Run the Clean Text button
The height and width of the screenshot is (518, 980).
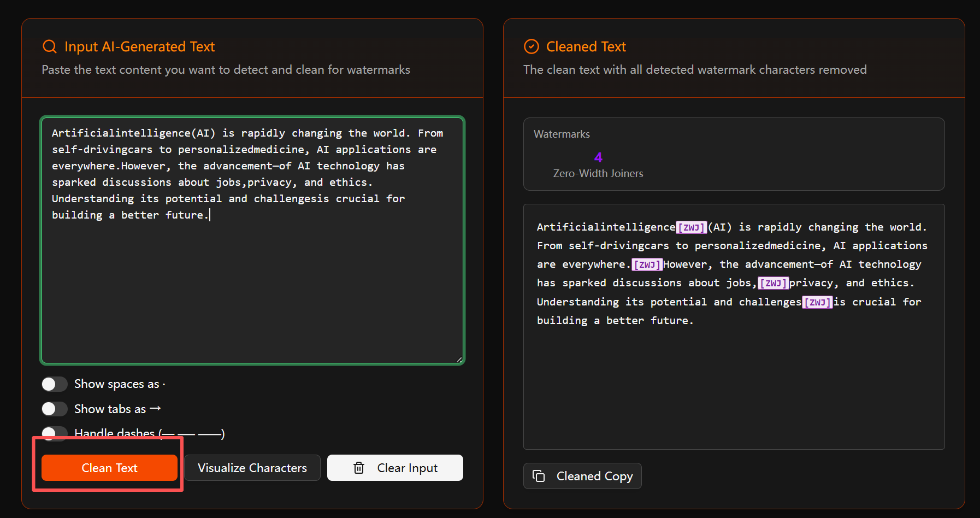(109, 468)
